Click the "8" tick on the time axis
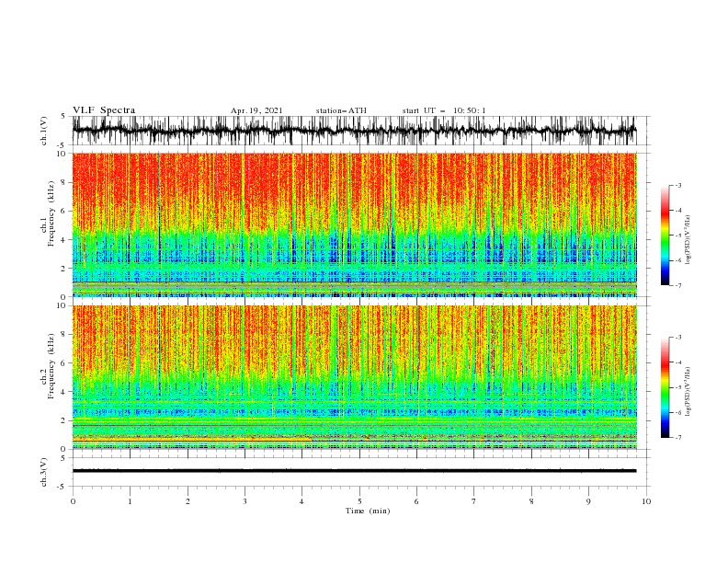 (531, 501)
